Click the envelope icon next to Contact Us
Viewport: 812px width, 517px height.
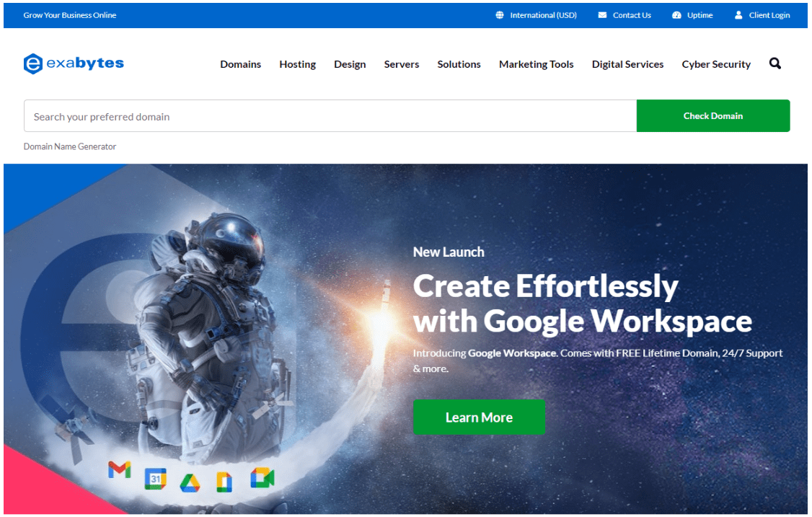coord(602,15)
